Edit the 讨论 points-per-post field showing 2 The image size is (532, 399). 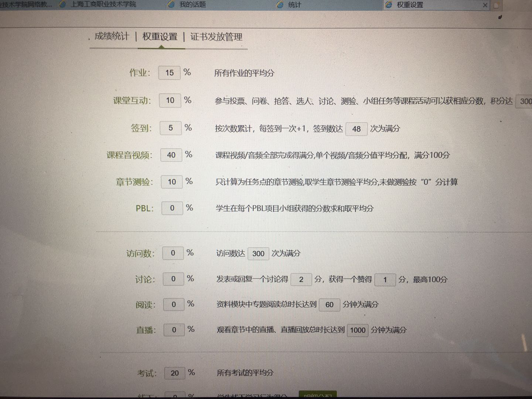301,279
